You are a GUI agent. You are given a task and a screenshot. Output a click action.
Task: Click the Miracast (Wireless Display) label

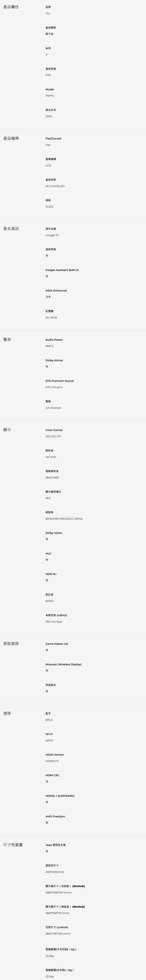coord(63,664)
